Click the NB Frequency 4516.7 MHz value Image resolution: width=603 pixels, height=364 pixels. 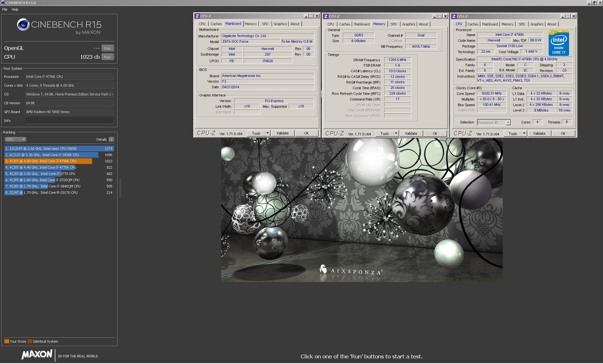coord(421,46)
